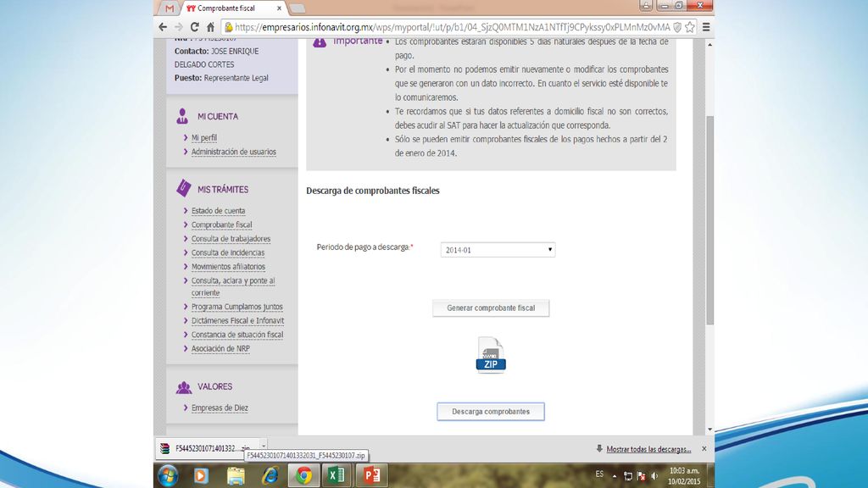Show hidden tray icons arrow
Screen dimensions: 868x488
click(614, 476)
